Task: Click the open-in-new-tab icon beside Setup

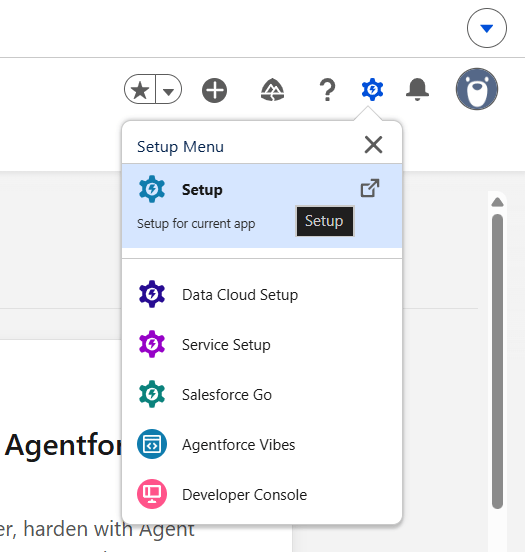Action: tap(370, 188)
